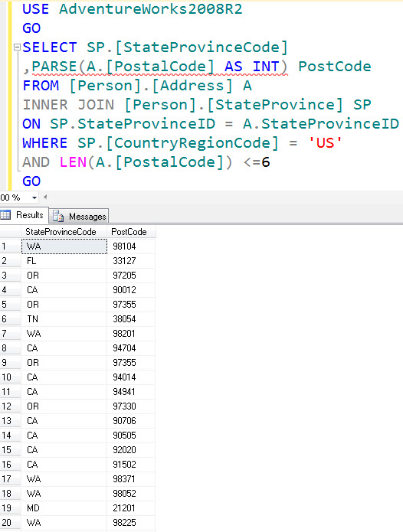Collapse the SELECT statement outline block
The height and width of the screenshot is (532, 403).
[x=17, y=47]
